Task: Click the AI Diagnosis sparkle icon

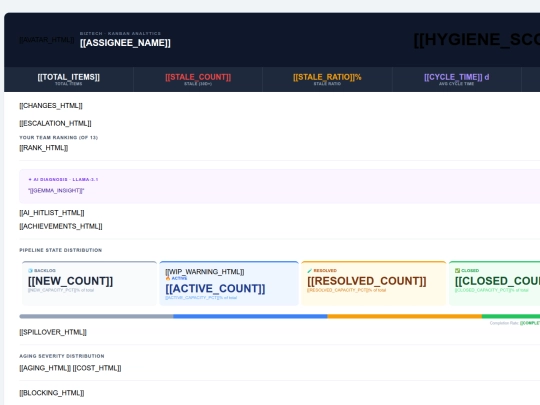Action: (30, 179)
